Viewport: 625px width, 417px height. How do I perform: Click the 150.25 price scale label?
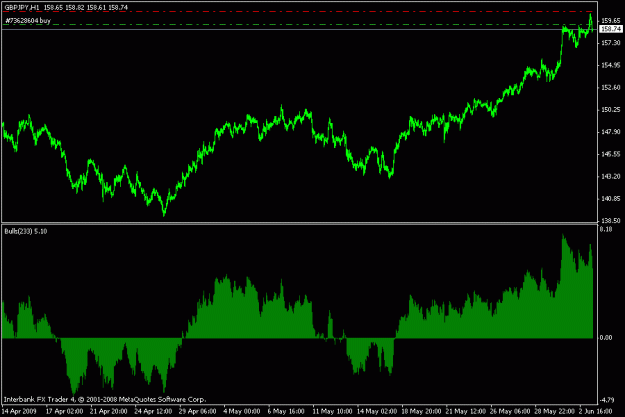click(x=611, y=110)
